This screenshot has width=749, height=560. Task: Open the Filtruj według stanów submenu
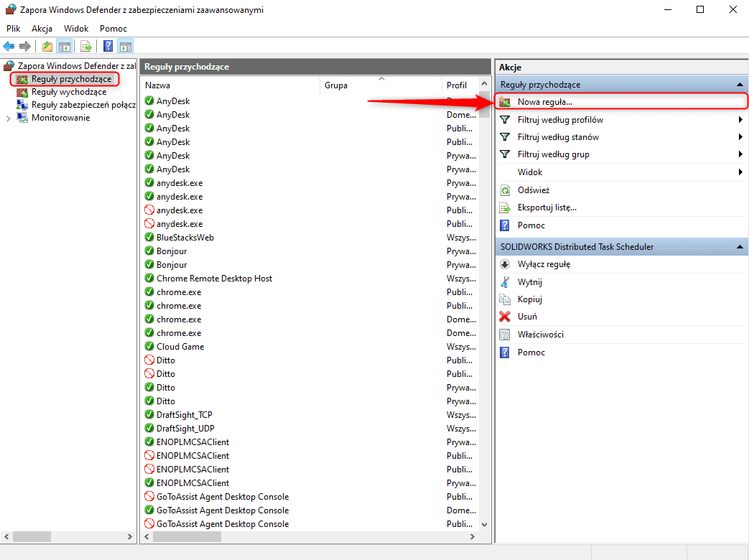coord(621,137)
